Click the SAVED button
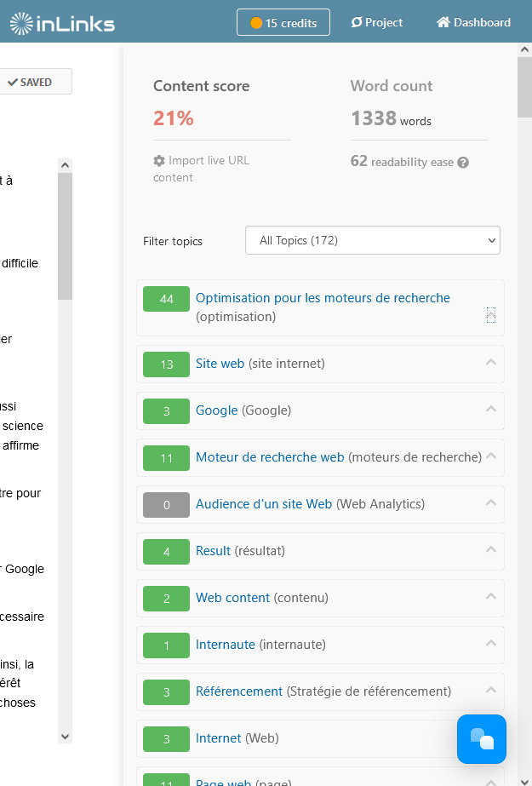 pos(31,82)
